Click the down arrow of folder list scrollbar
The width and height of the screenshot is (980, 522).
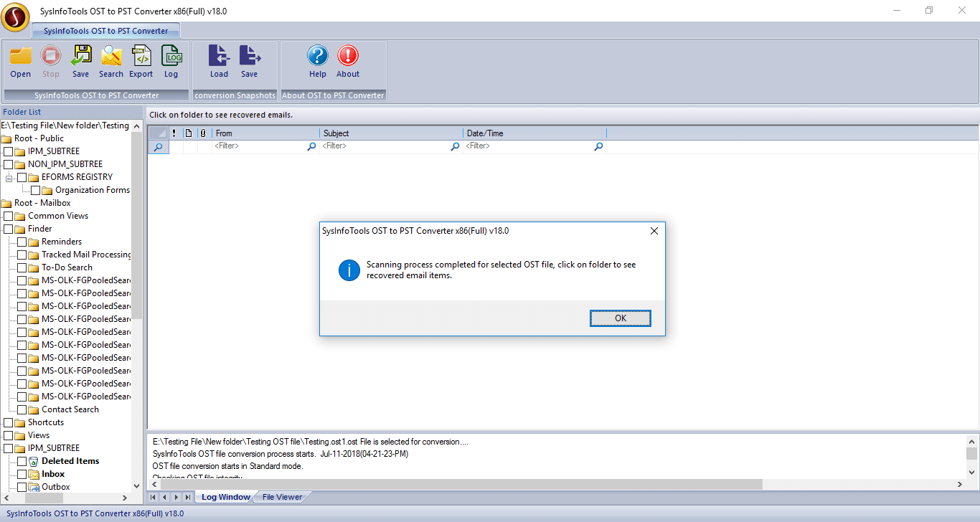(137, 485)
